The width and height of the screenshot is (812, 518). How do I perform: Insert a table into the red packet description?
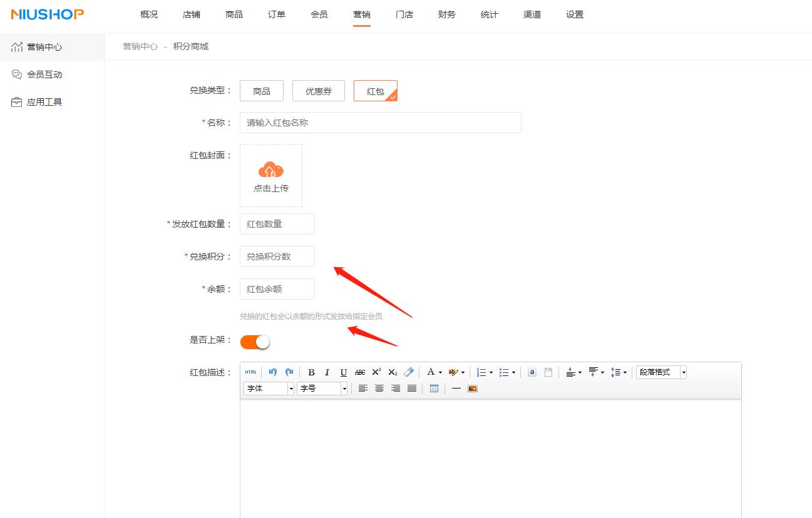tap(434, 388)
